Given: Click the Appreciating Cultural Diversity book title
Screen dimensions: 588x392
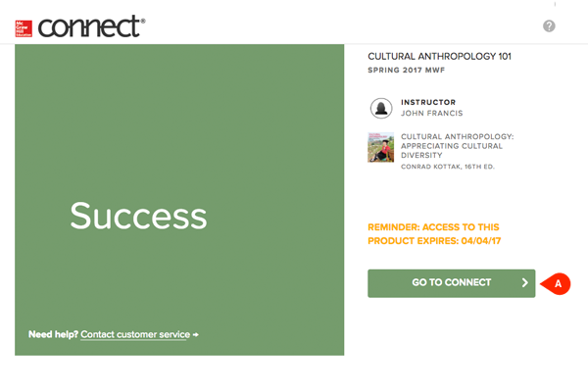Looking at the screenshot, I should [451, 145].
